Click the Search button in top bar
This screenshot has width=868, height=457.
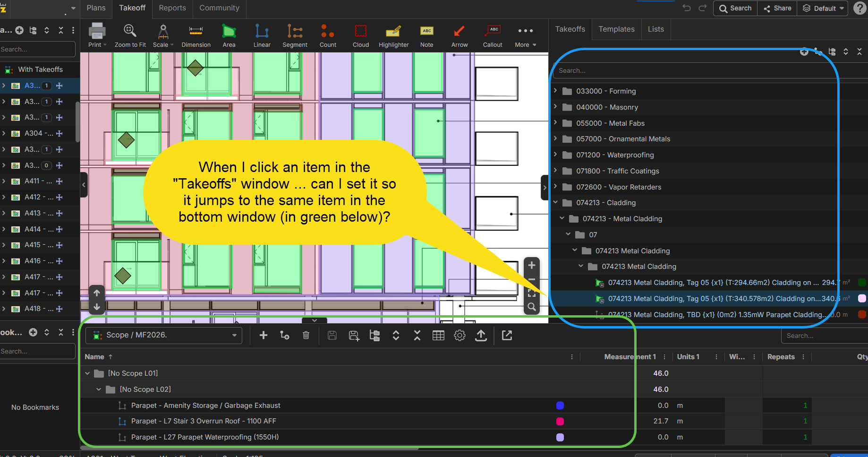tap(735, 9)
